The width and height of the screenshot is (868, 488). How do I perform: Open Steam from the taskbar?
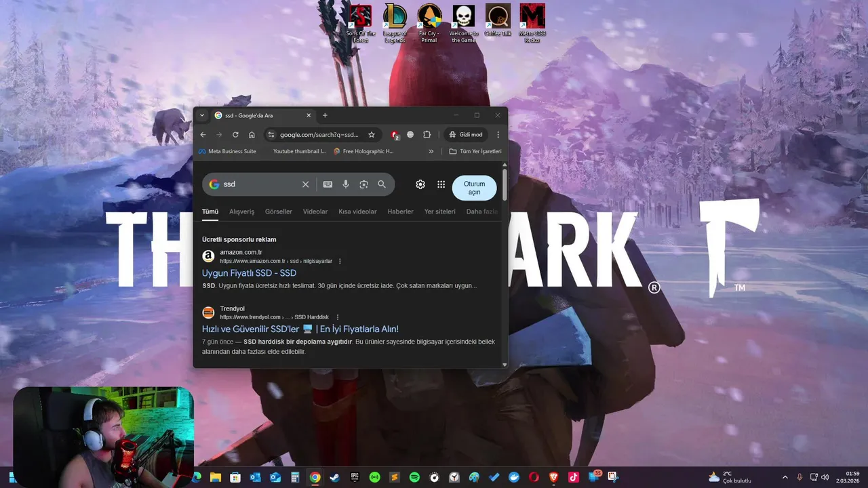[335, 477]
